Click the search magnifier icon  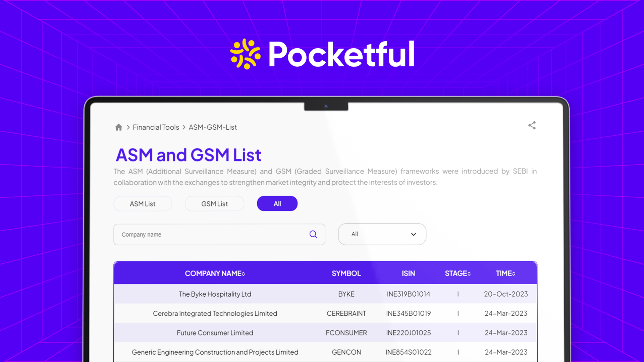click(x=313, y=234)
